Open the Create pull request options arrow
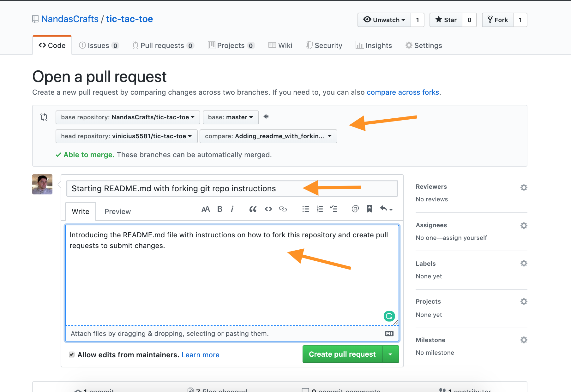571x392 pixels. click(x=391, y=354)
